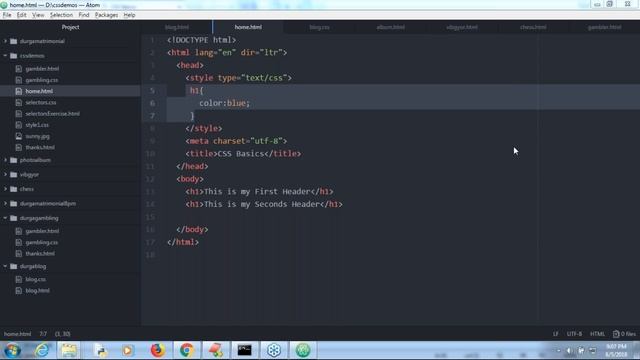Switch to the vibgyor.html tab

tap(462, 27)
